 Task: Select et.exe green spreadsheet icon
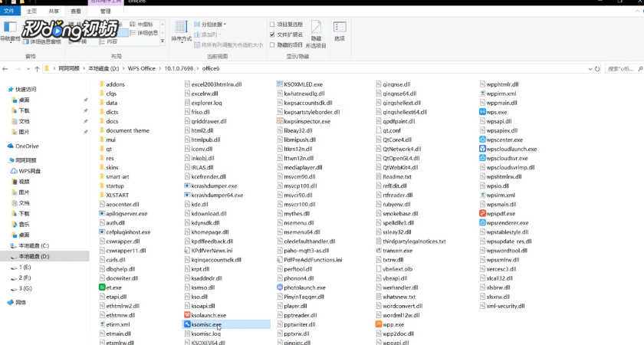click(x=102, y=287)
